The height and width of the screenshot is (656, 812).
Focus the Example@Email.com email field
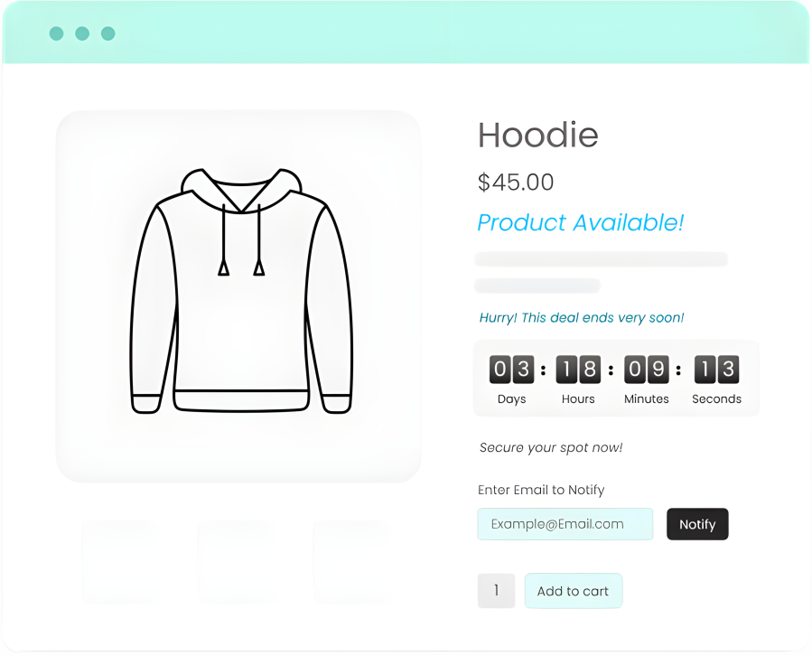click(x=565, y=524)
